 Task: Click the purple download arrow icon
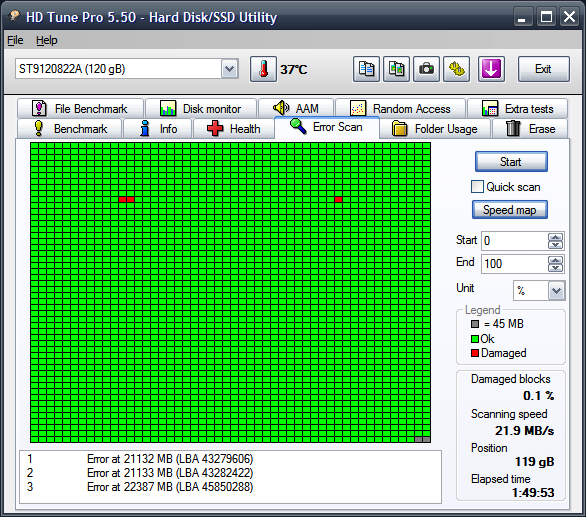click(x=491, y=69)
